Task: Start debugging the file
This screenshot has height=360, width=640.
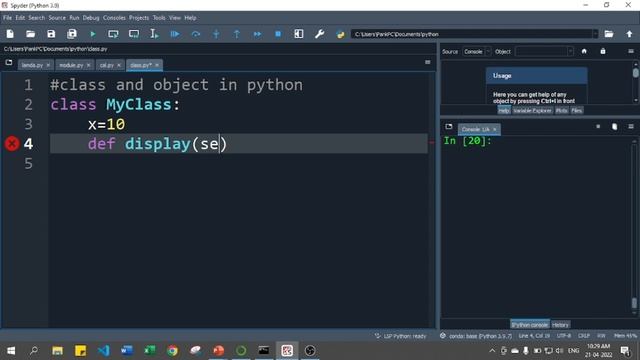Action: click(x=175, y=34)
